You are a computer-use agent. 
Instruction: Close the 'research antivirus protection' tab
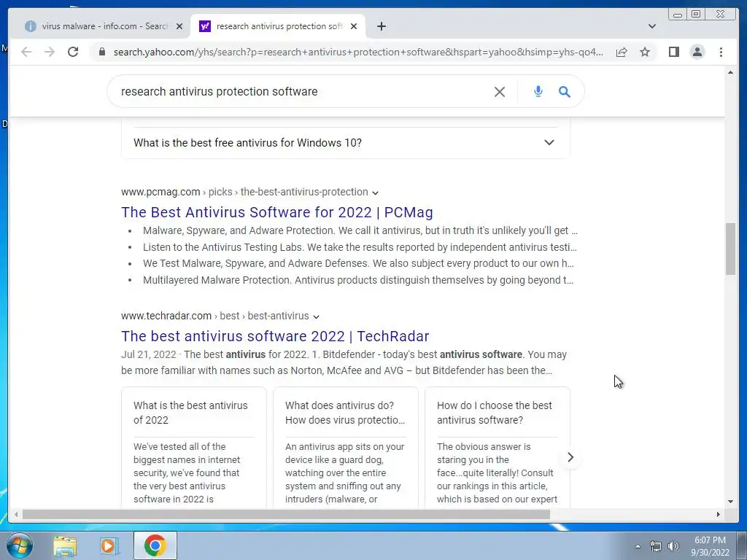click(354, 26)
